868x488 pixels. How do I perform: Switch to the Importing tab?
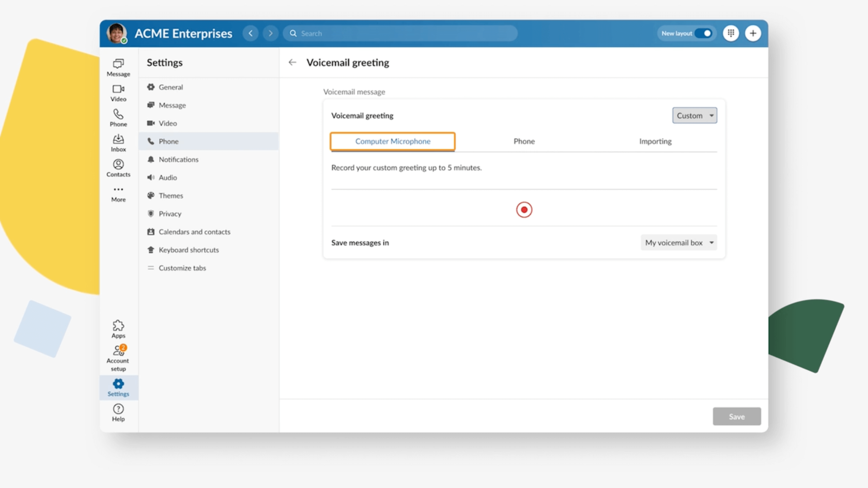(655, 141)
